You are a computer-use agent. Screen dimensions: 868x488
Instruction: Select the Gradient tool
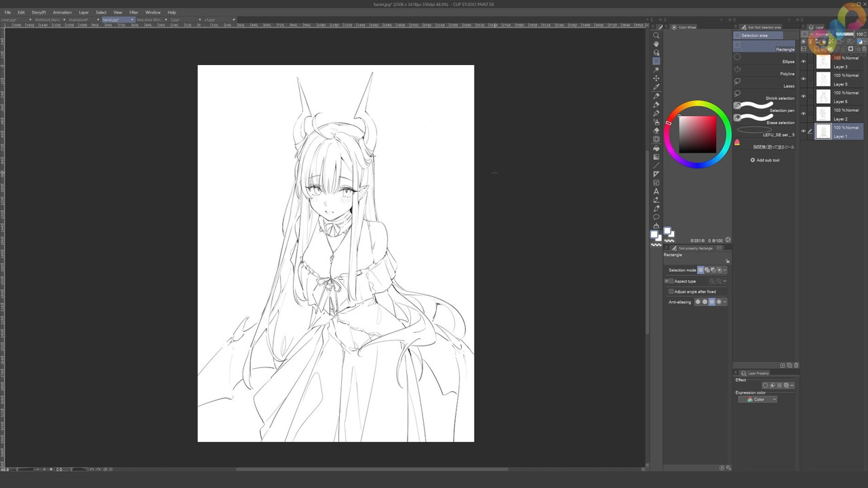(x=656, y=157)
